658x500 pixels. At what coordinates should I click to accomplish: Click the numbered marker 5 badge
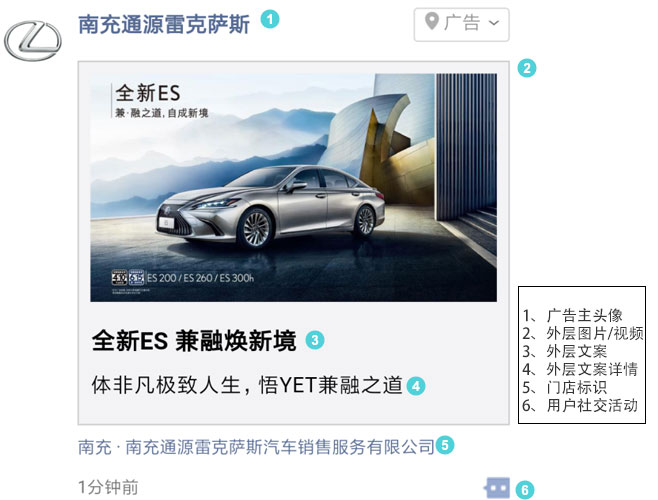tap(445, 445)
